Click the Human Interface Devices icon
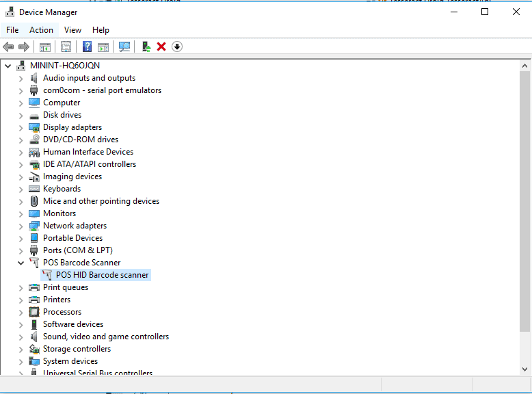Viewport: 532px width, 394px height. (34, 153)
